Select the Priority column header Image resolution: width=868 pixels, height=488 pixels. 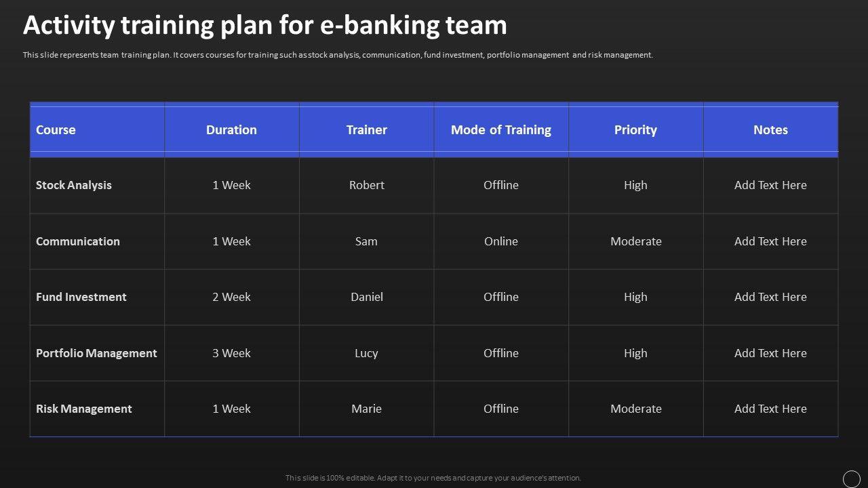click(x=635, y=129)
